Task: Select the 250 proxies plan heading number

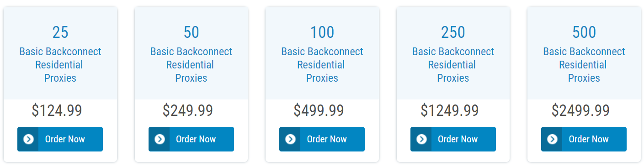Action: (453, 32)
